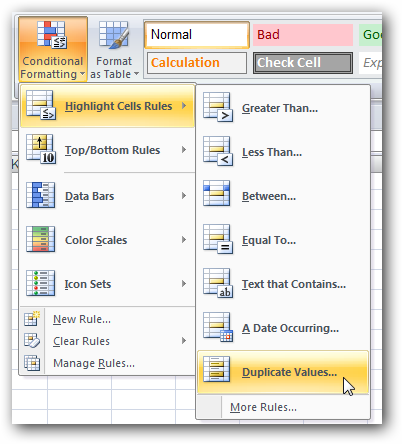Open the Conditional Formatting dropdown button

[x=53, y=49]
